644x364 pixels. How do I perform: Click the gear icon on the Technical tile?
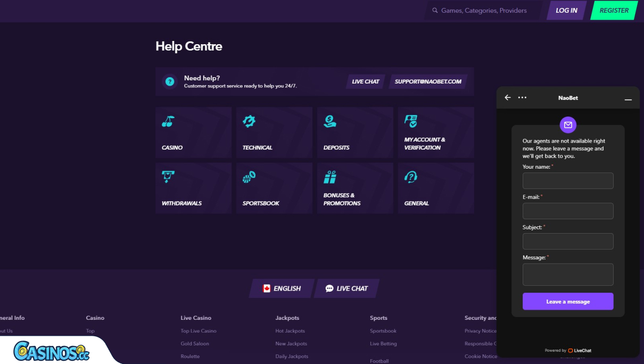click(249, 121)
